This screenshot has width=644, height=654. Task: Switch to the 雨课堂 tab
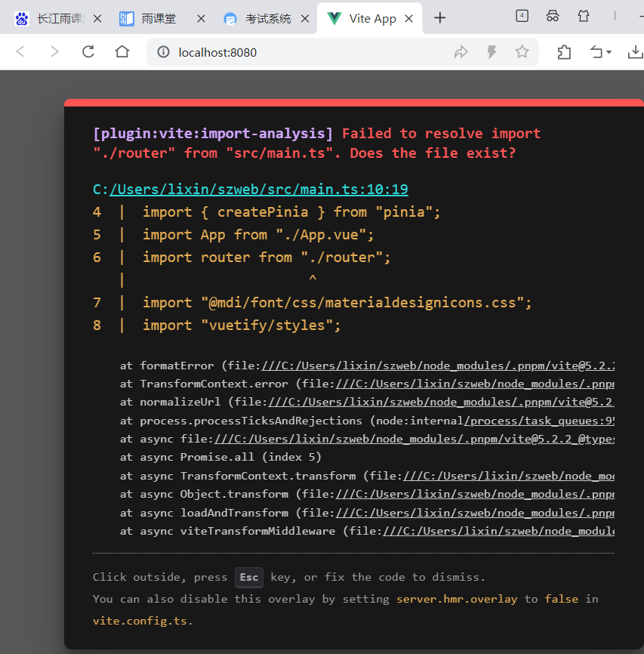coord(159,18)
